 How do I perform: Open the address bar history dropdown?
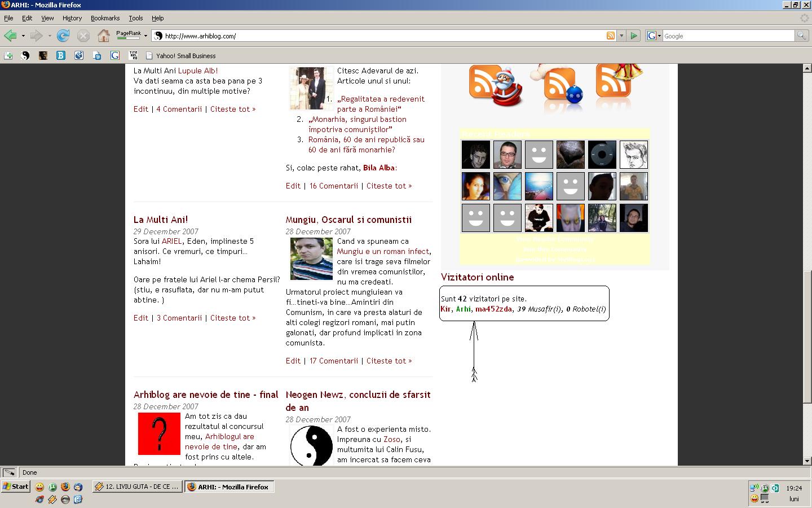[621, 36]
